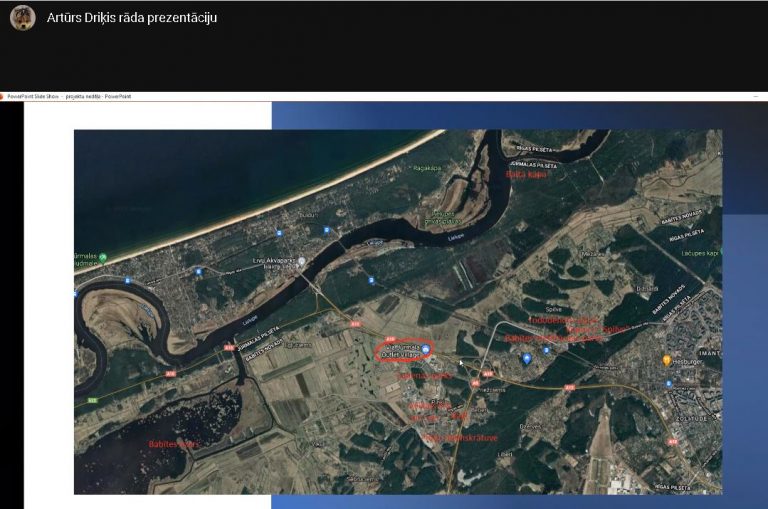Viewport: 768px width, 509px height.
Task: Click the 'Hesburger' text label
Action: [687, 362]
